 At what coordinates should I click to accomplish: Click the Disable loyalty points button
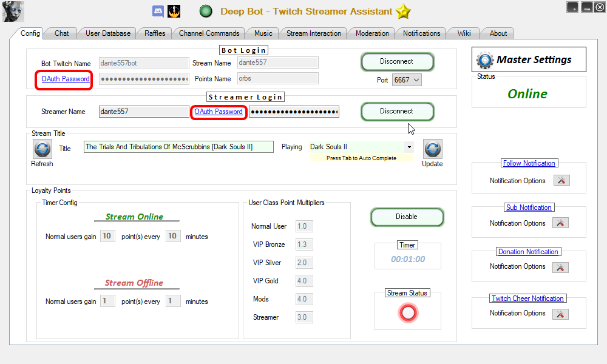[x=407, y=217]
